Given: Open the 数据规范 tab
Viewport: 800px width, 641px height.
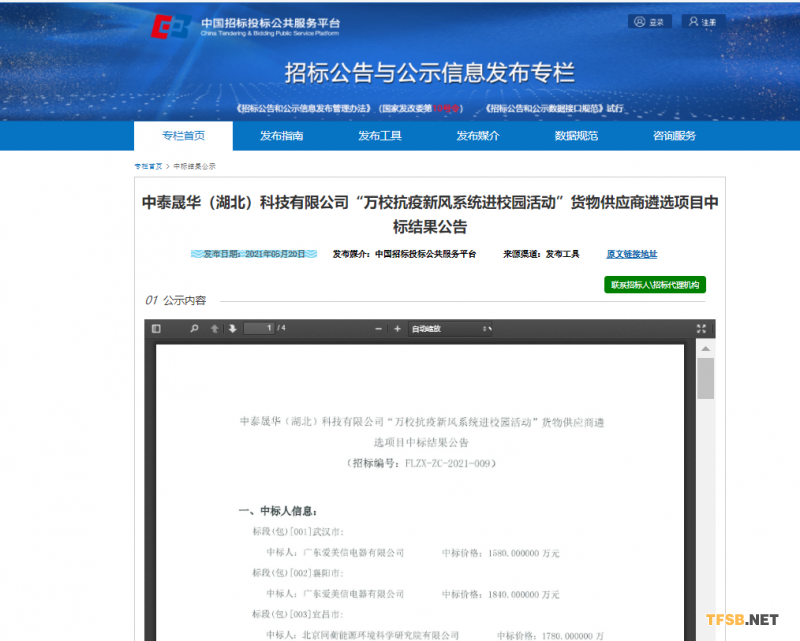Looking at the screenshot, I should 576,136.
